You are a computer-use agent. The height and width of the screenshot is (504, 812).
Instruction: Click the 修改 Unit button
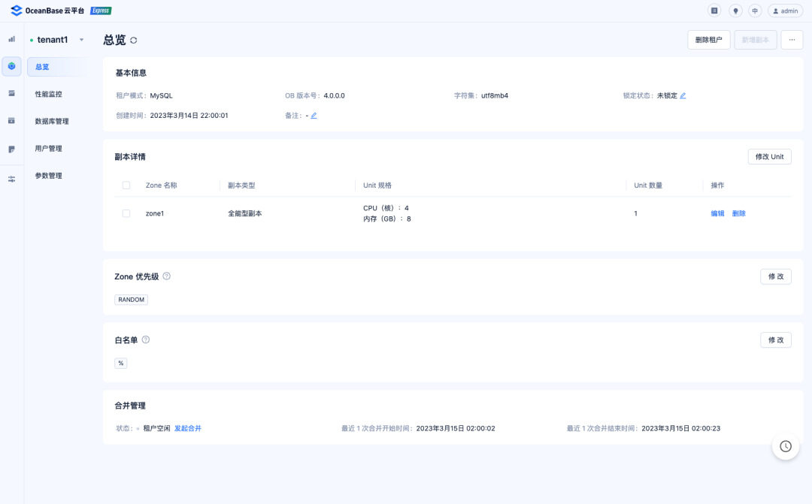point(769,157)
